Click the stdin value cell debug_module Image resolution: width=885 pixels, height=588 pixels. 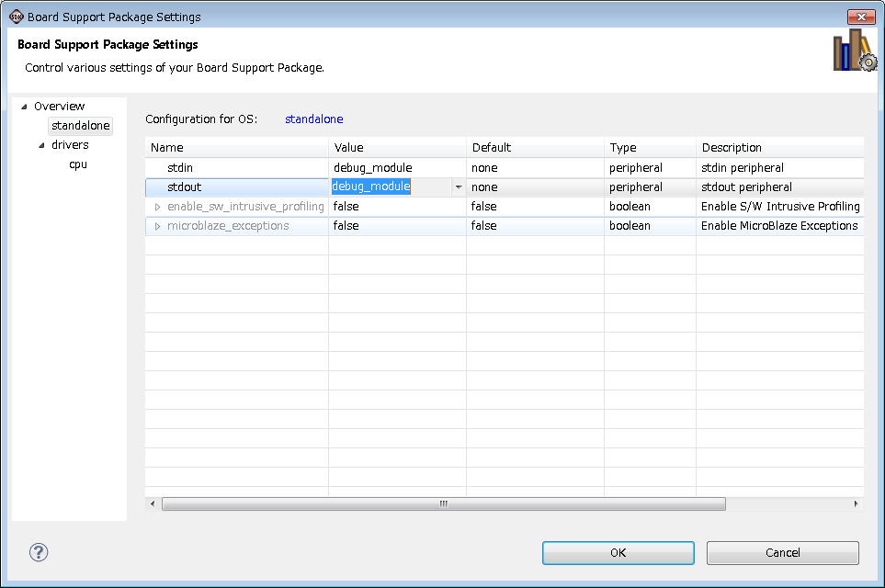[x=372, y=168]
